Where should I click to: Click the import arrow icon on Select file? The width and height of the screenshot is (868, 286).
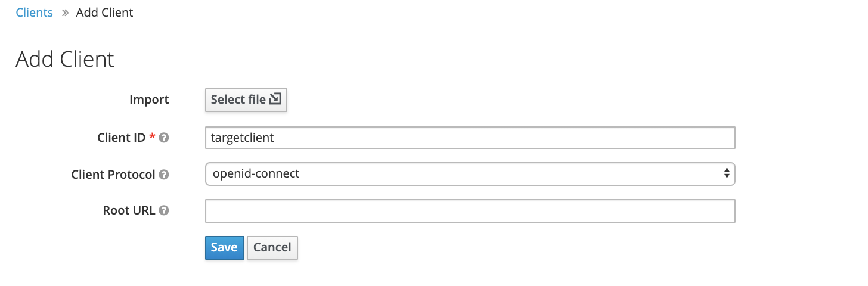(275, 100)
